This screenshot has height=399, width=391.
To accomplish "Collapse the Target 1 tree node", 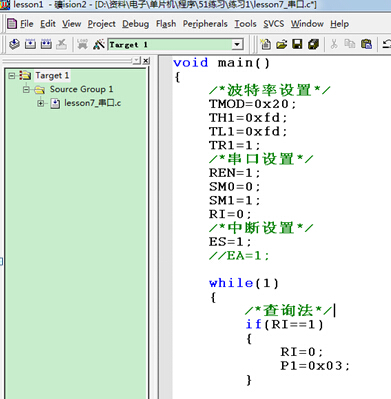I will coord(12,76).
